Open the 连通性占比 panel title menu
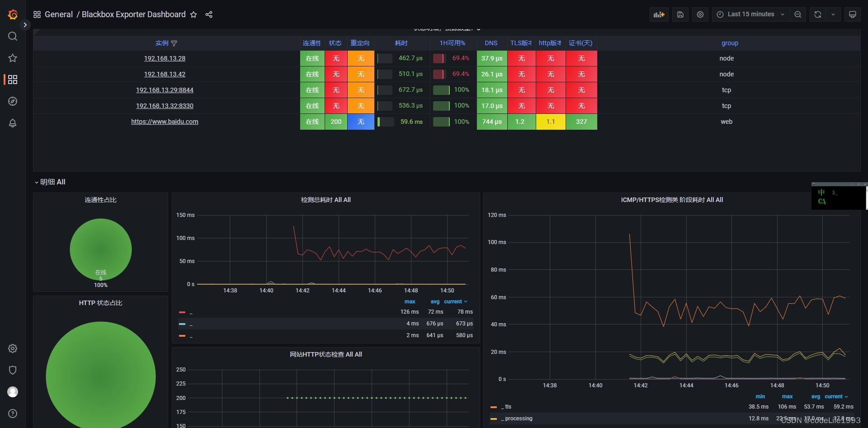868x428 pixels. (x=100, y=200)
